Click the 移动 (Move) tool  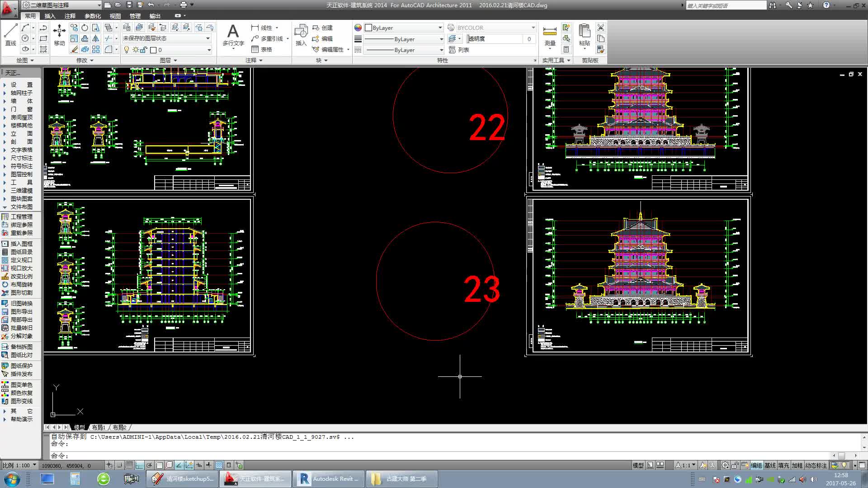coord(59,34)
